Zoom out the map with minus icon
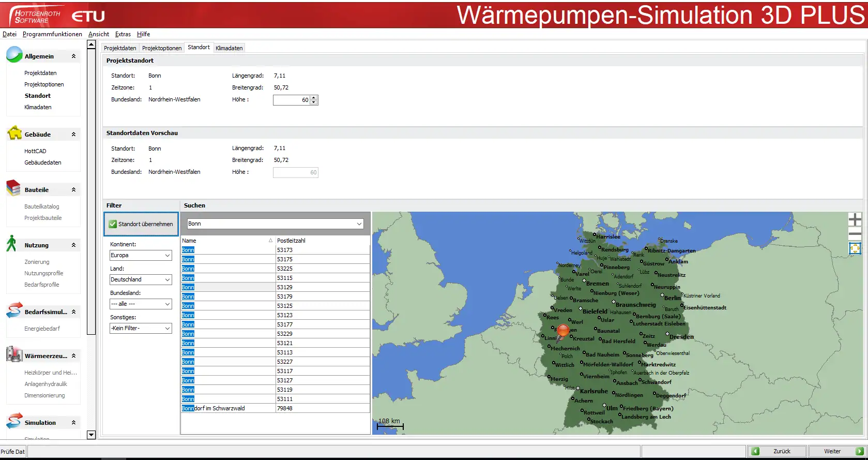This screenshot has width=868, height=460. tap(855, 234)
